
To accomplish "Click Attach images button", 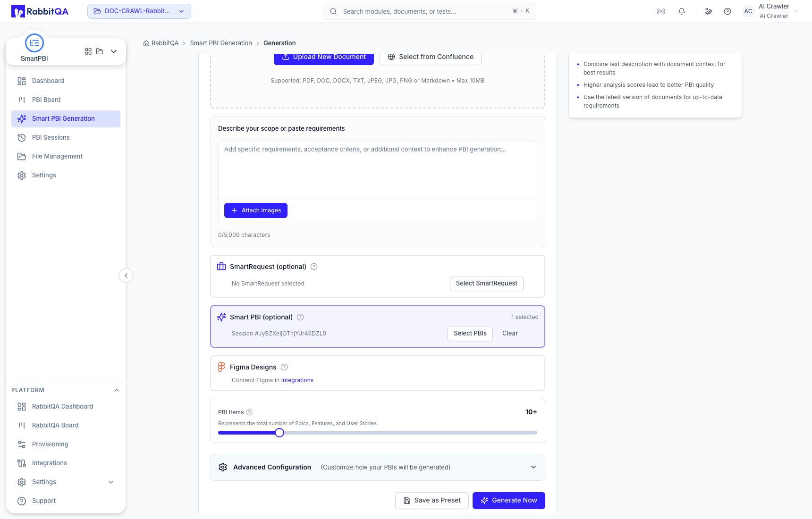I will tap(256, 210).
